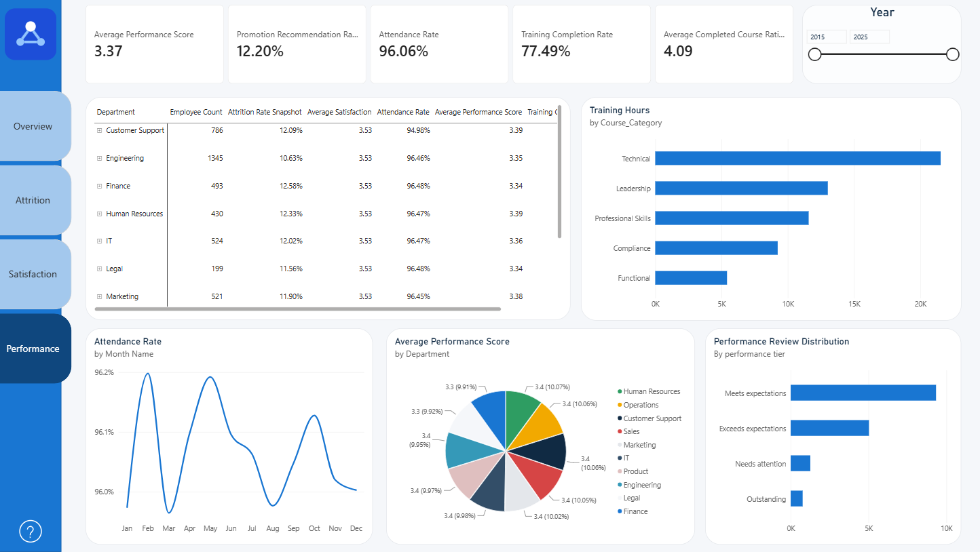
Task: Click the app logo icon at top of sidebar
Action: tap(31, 35)
